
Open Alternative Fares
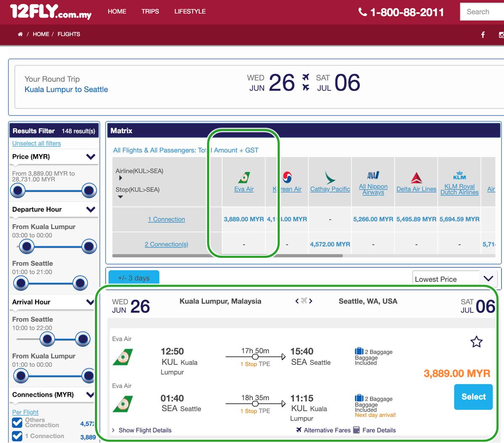click(327, 430)
